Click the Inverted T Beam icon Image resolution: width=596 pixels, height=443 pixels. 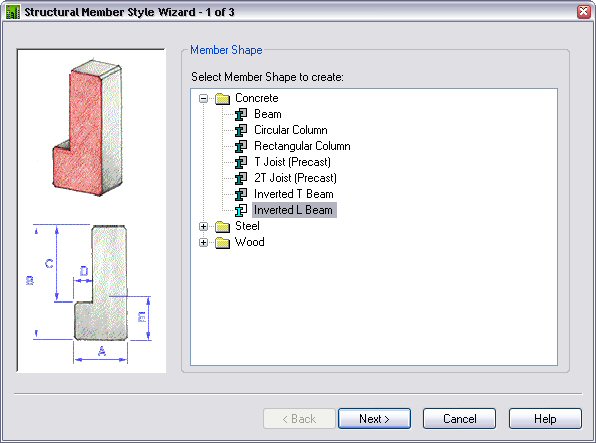pos(241,194)
